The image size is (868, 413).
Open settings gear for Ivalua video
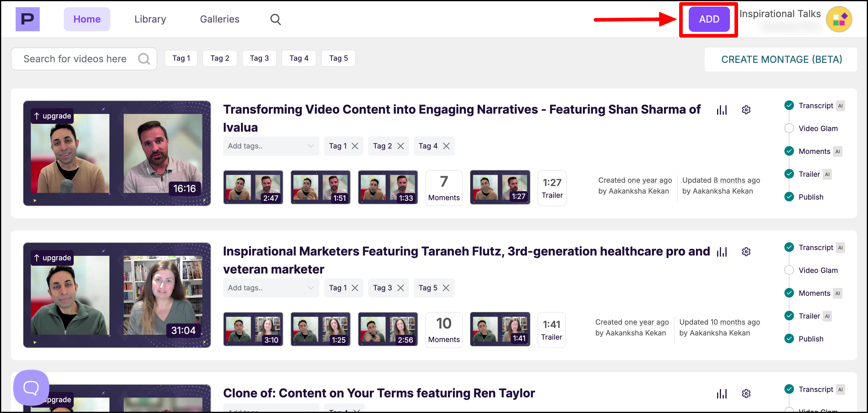tap(746, 110)
